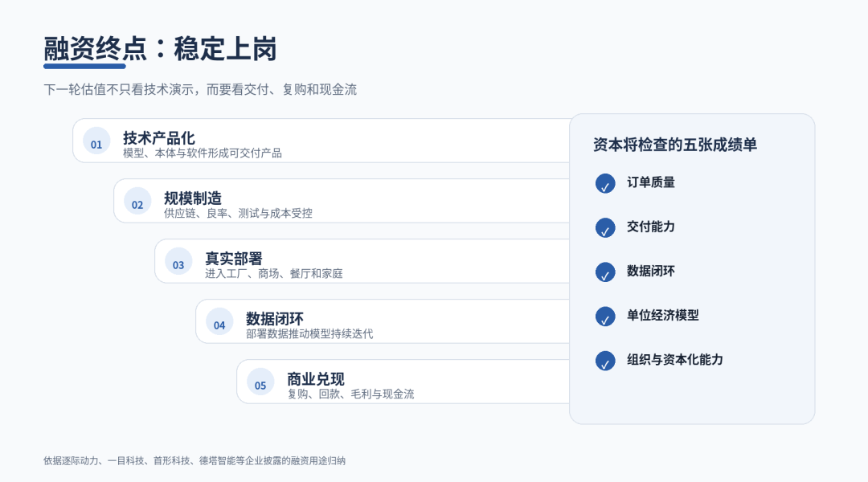
Task: Select the 规模制造 step heading
Action: pyautogui.click(x=193, y=198)
